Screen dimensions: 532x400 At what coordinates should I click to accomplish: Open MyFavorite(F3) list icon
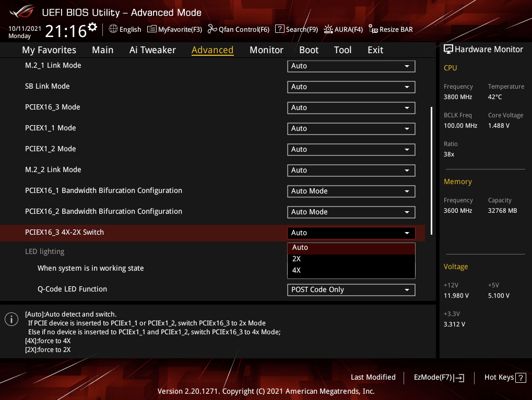click(x=151, y=29)
